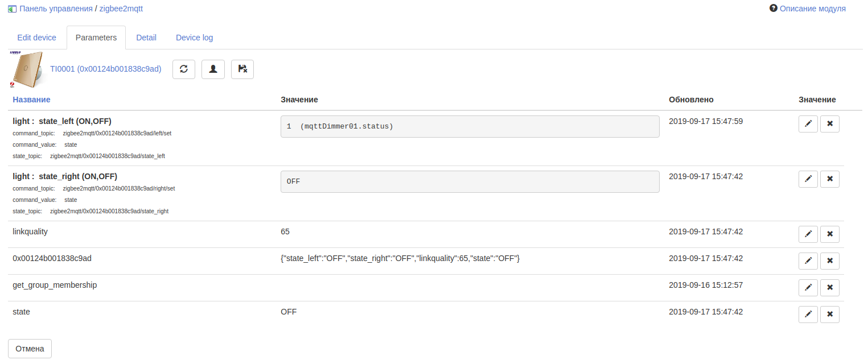Click the Livolo switch device thumbnail
The height and width of the screenshot is (364, 868).
(26, 69)
